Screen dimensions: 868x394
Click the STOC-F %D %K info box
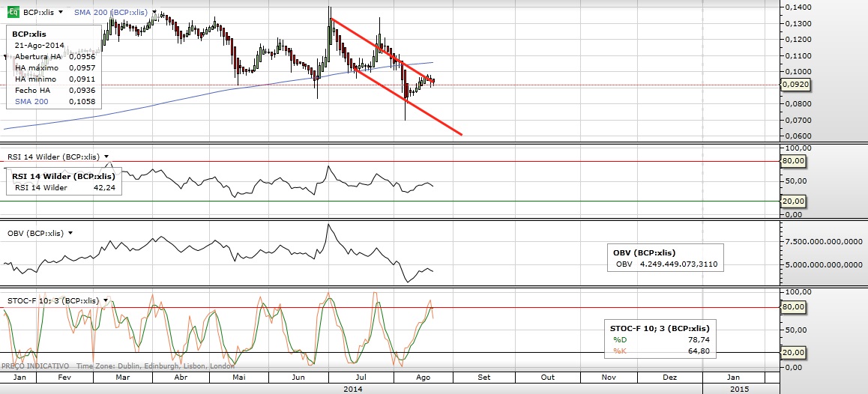click(660, 339)
